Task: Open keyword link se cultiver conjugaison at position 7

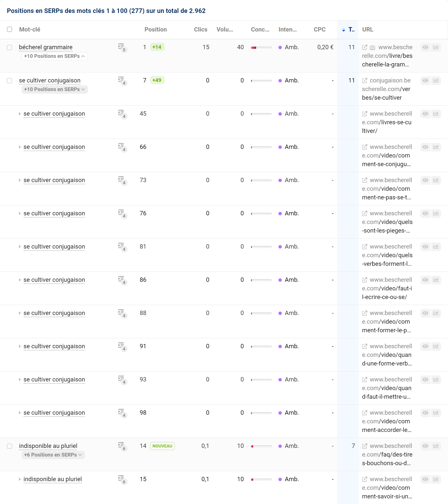Action: (50, 81)
